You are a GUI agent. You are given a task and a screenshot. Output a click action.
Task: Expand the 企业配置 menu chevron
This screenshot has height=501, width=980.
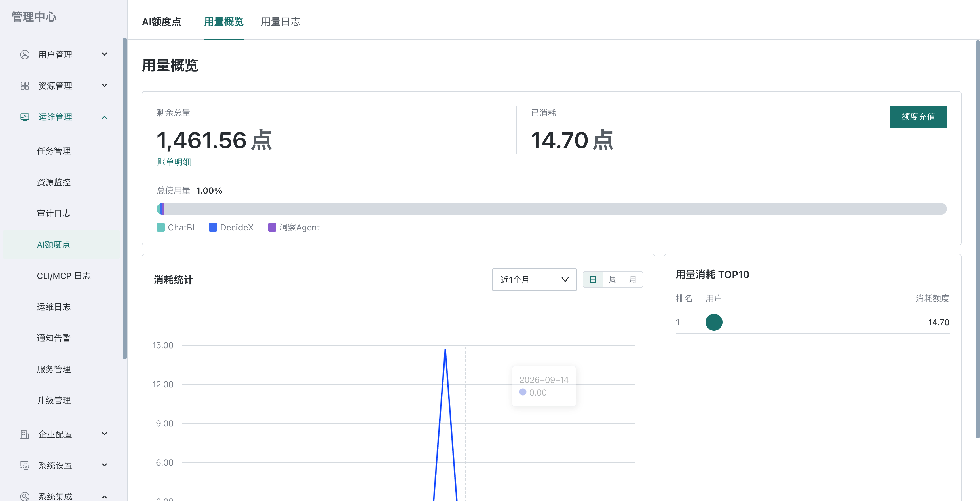point(104,434)
